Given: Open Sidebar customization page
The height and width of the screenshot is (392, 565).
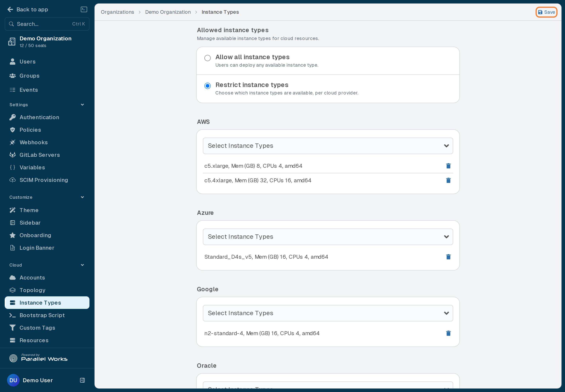Looking at the screenshot, I should 47,222.
